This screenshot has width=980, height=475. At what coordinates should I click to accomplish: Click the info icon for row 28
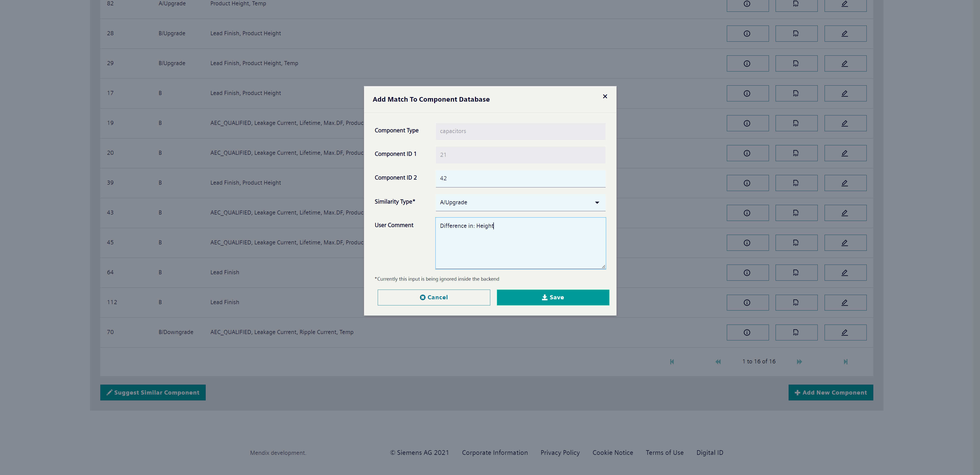coord(748,32)
